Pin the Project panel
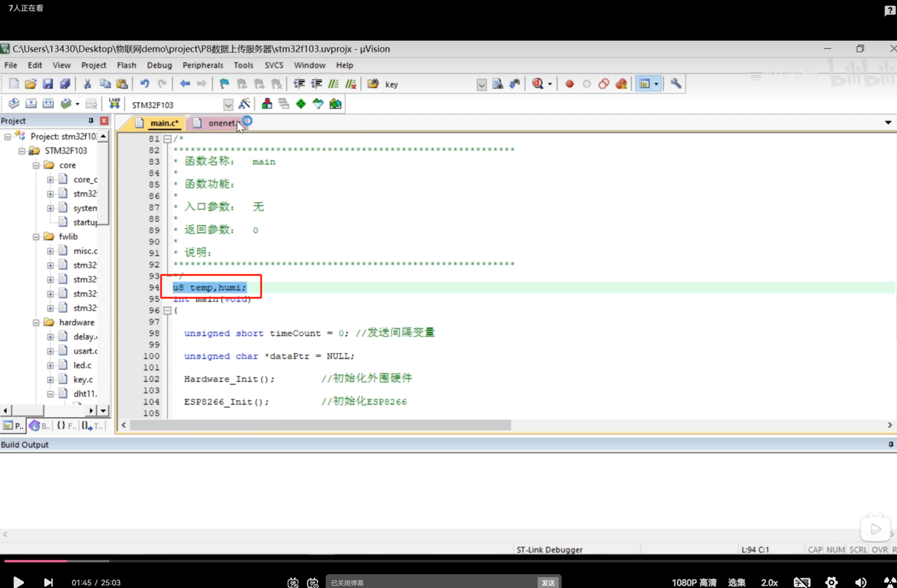The width and height of the screenshot is (897, 588). [91, 121]
